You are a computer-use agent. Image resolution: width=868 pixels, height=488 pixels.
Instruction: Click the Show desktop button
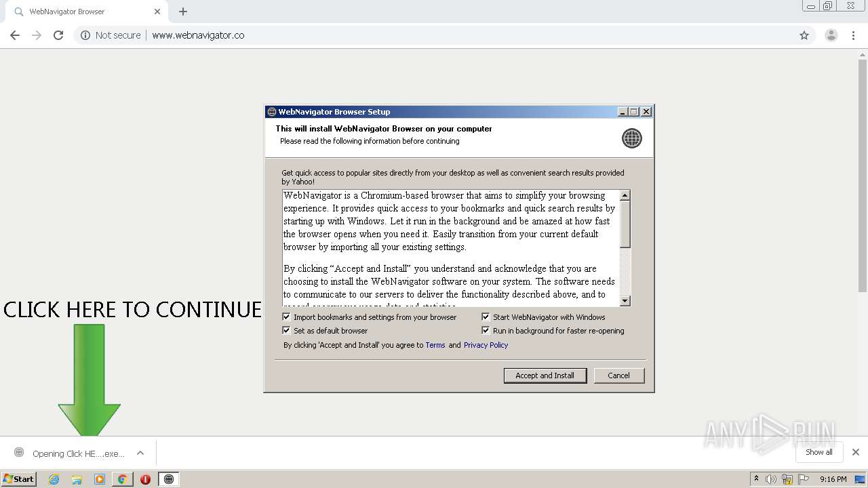[x=861, y=479]
